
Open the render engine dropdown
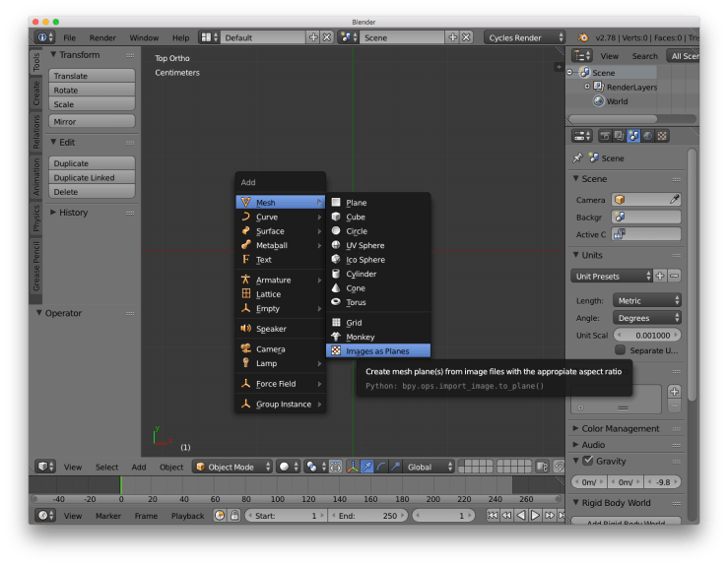[x=525, y=37]
